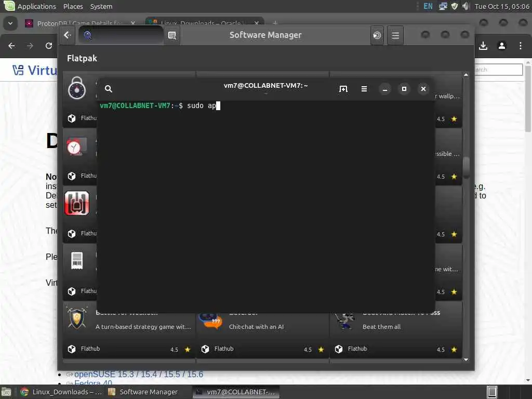Click the Flatpak category heading
Viewport: 532px width, 399px height.
pyautogui.click(x=82, y=58)
